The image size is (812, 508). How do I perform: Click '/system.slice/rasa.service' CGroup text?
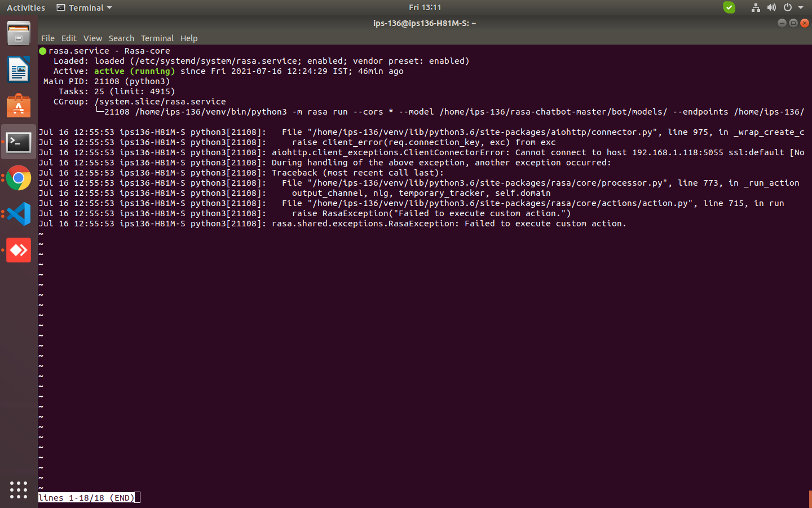tap(160, 102)
